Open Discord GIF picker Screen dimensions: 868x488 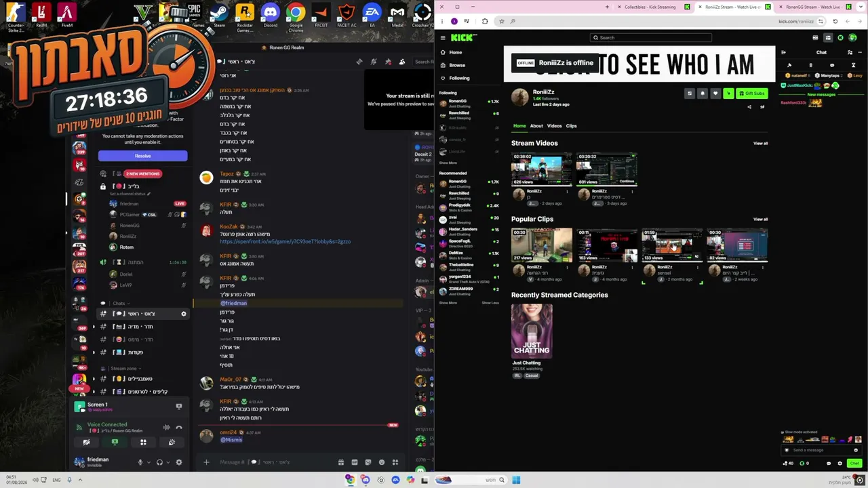pos(355,462)
